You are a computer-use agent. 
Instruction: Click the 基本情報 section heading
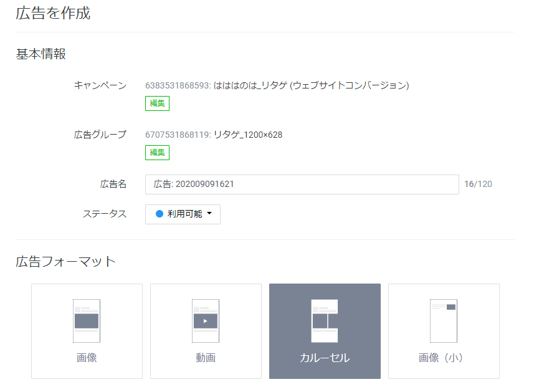pyautogui.click(x=41, y=54)
